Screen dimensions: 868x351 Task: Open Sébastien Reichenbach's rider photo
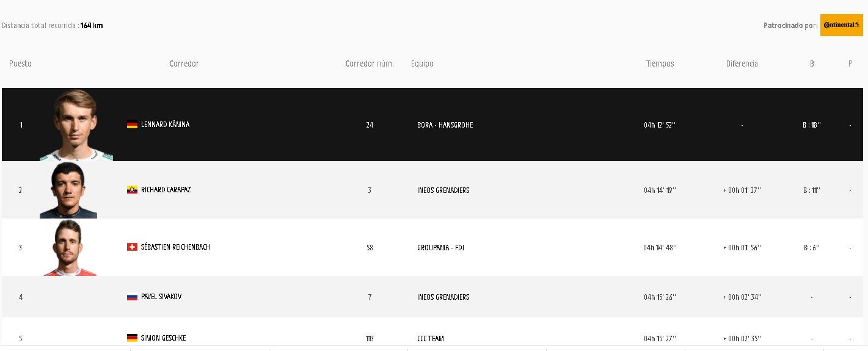click(68, 248)
